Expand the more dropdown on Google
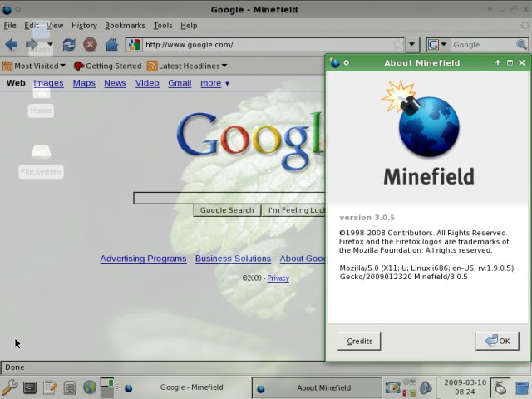The height and width of the screenshot is (399, 532). coord(214,83)
